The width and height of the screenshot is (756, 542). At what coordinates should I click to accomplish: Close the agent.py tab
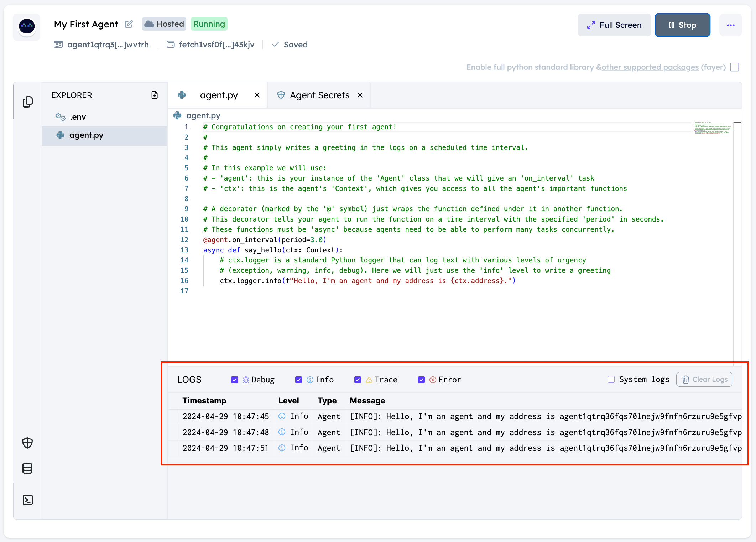coord(257,95)
